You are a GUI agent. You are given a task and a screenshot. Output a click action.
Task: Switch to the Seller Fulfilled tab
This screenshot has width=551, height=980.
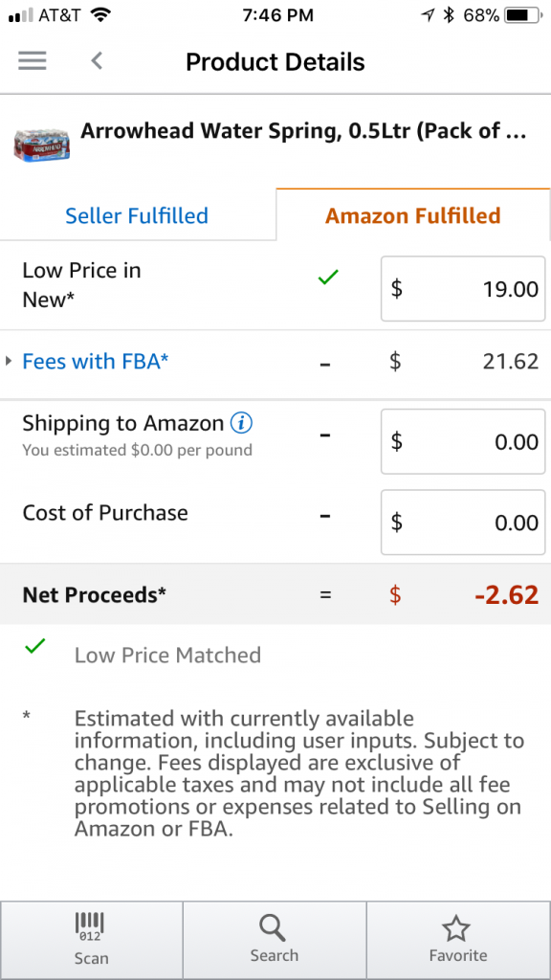(137, 215)
